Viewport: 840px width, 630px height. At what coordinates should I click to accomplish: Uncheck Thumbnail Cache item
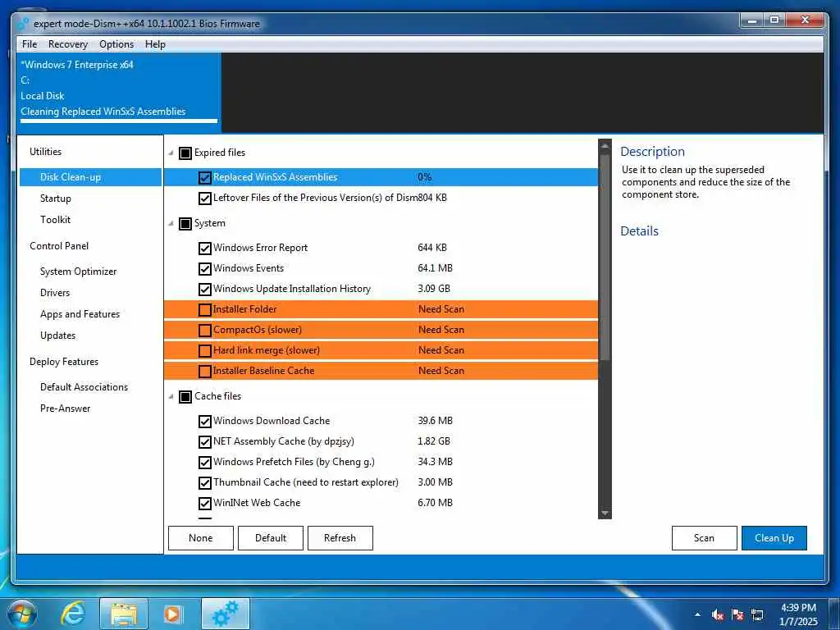(204, 482)
